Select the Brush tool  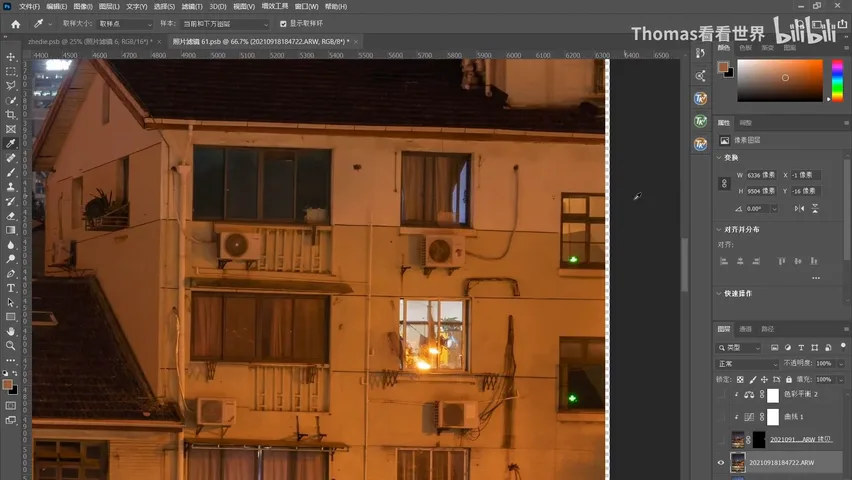10,172
